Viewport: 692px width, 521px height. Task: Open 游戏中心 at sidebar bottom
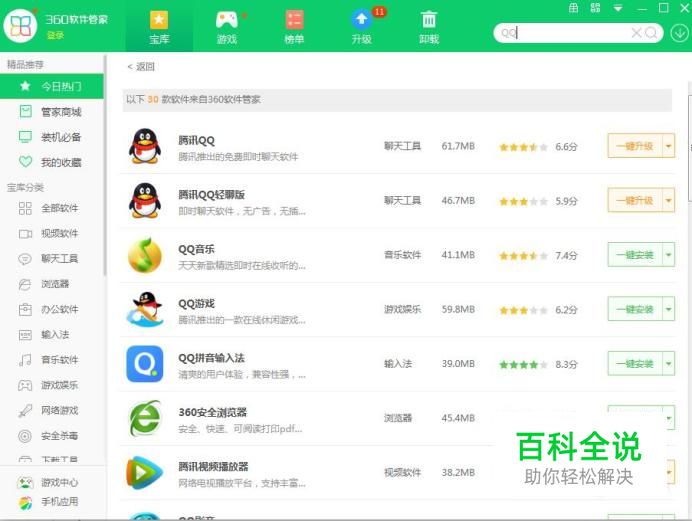tap(48, 482)
